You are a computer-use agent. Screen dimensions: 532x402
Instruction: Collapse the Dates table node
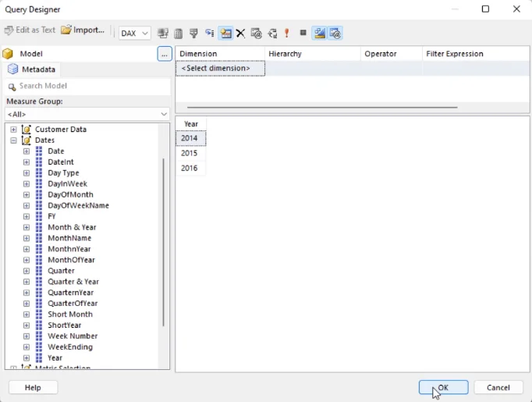pos(13,141)
